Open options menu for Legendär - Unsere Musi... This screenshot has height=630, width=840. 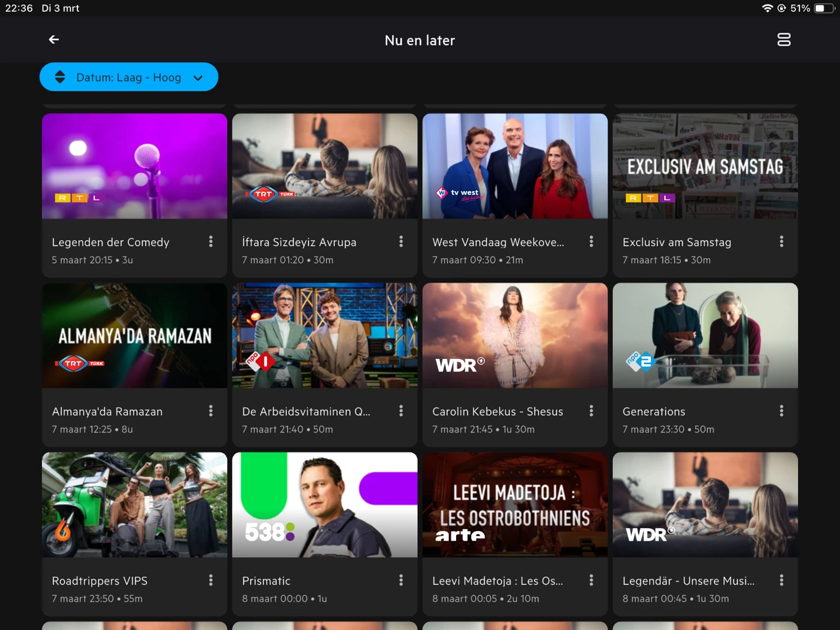tap(782, 580)
